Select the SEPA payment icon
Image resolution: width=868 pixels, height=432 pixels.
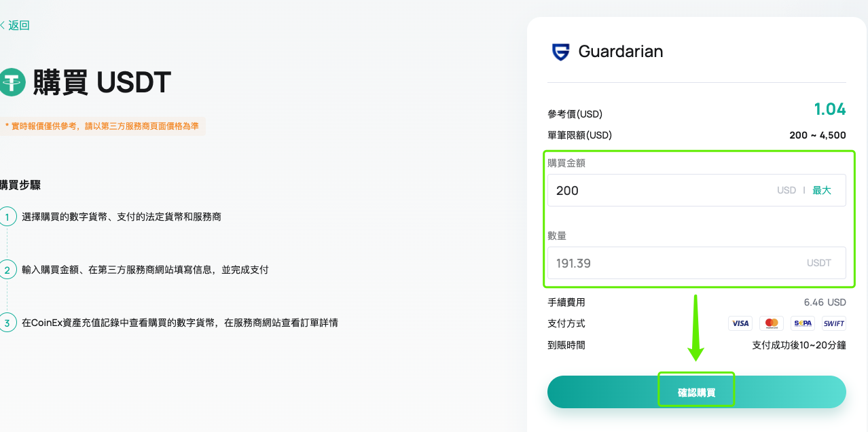pyautogui.click(x=803, y=323)
